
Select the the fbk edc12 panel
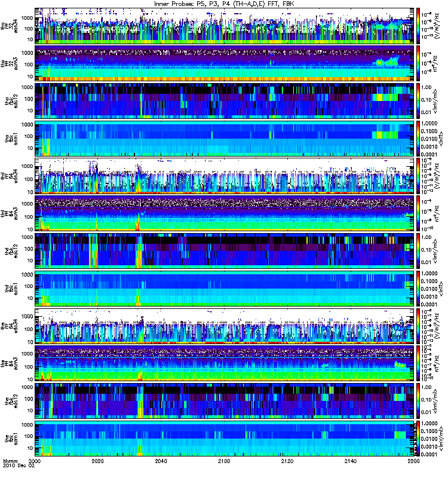[225, 401]
